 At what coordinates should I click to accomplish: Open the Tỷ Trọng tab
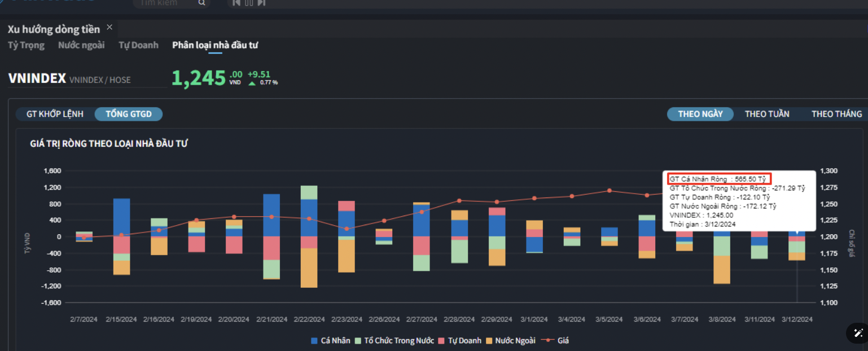[26, 45]
